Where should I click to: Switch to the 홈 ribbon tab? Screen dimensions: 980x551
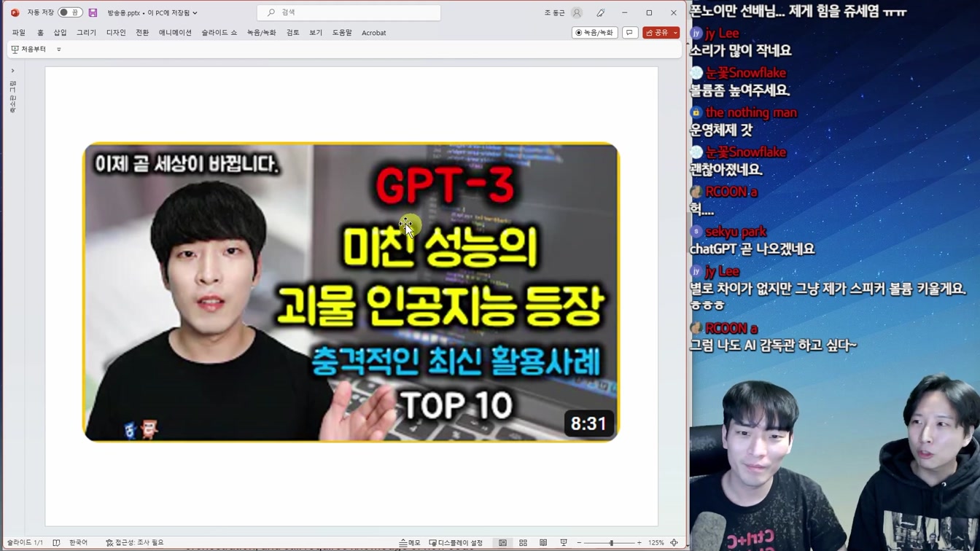click(x=40, y=33)
